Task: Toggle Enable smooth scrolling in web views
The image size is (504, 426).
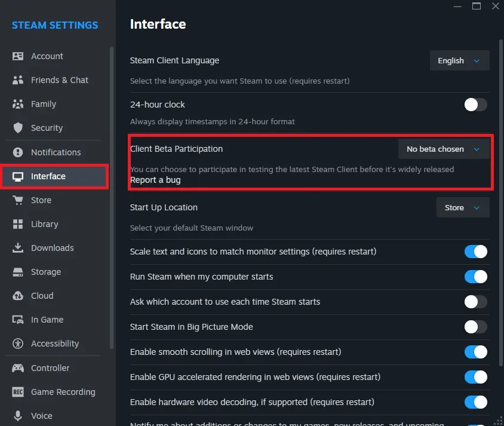Action: coord(475,352)
